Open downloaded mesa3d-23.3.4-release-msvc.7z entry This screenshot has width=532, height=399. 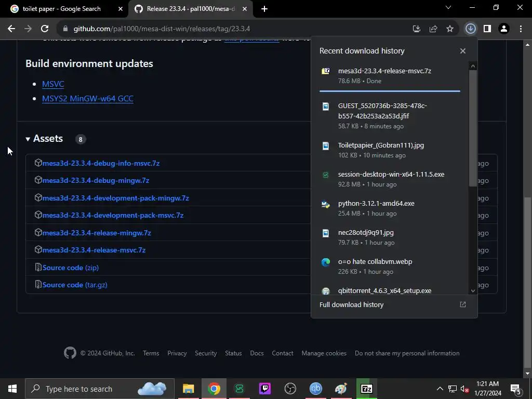coord(390,76)
